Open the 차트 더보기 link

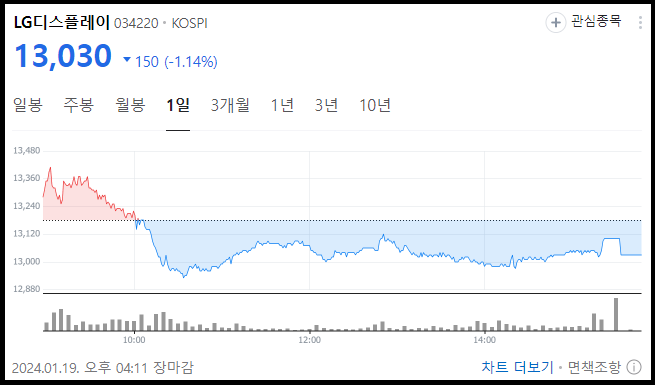[x=517, y=367]
